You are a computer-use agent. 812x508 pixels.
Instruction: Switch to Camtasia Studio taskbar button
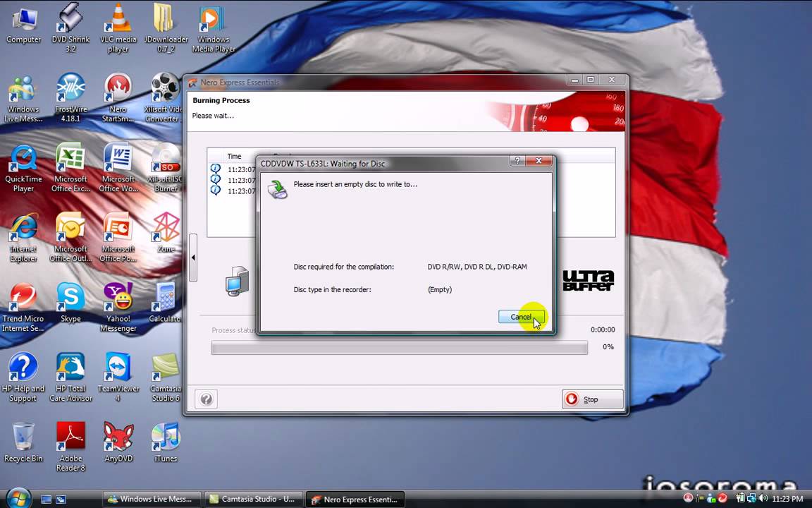click(x=252, y=500)
